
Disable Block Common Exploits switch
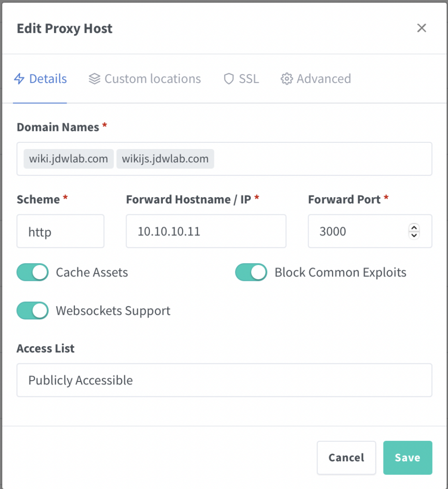tap(251, 272)
